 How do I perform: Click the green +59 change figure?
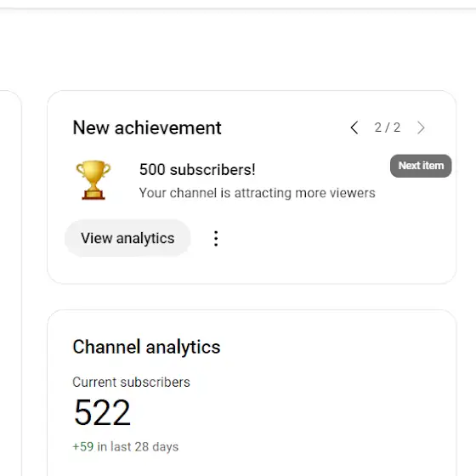tap(83, 447)
